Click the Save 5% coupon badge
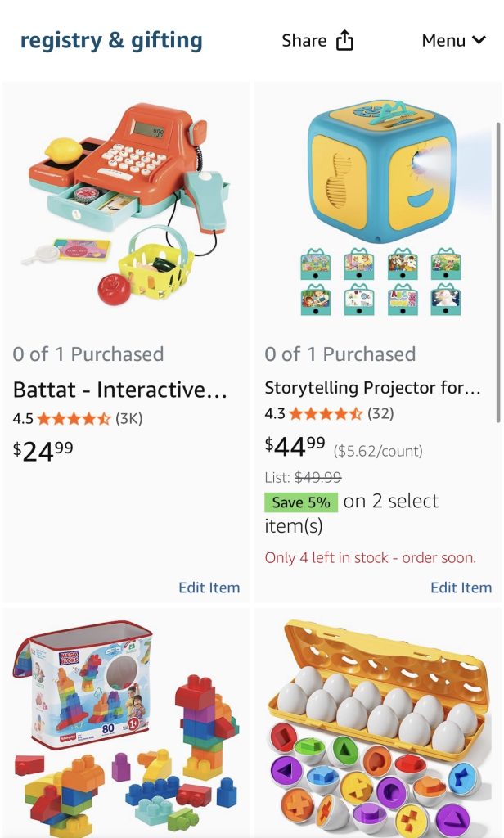Image resolution: width=504 pixels, height=838 pixels. 300,502
